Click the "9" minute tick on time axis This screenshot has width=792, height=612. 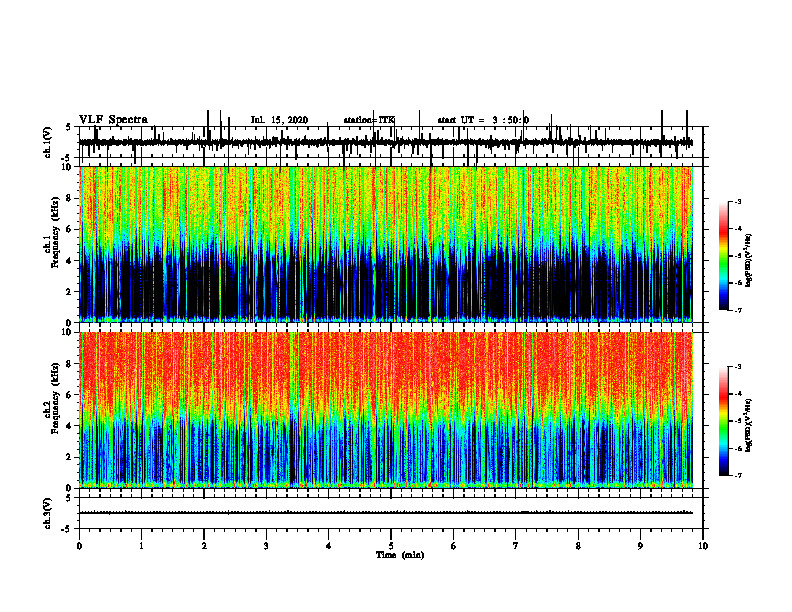[x=640, y=546]
